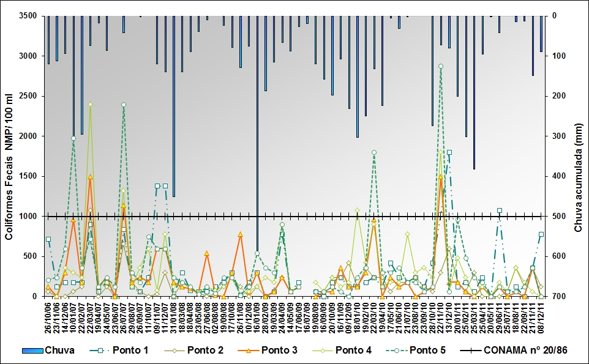589x364 pixels.
Task: Click the 3500 tick on left axis
Action: tap(29, 16)
